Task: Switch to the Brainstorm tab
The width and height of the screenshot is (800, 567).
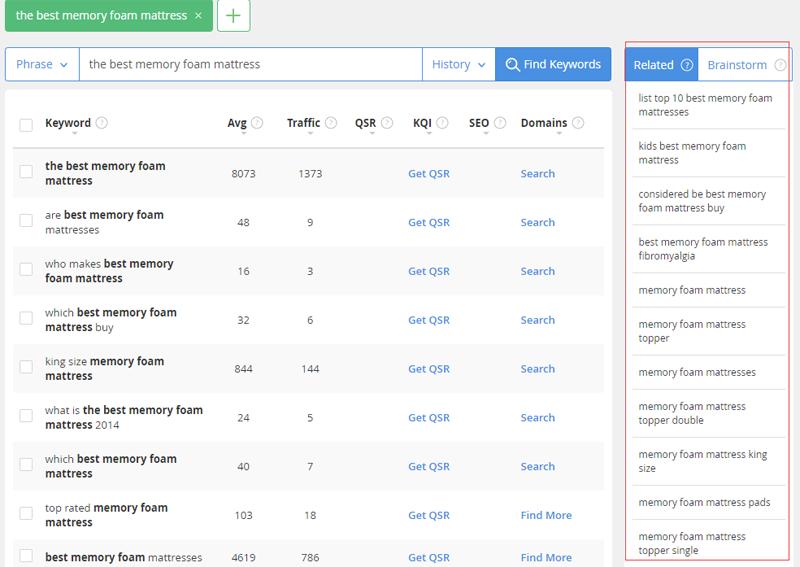Action: tap(744, 65)
